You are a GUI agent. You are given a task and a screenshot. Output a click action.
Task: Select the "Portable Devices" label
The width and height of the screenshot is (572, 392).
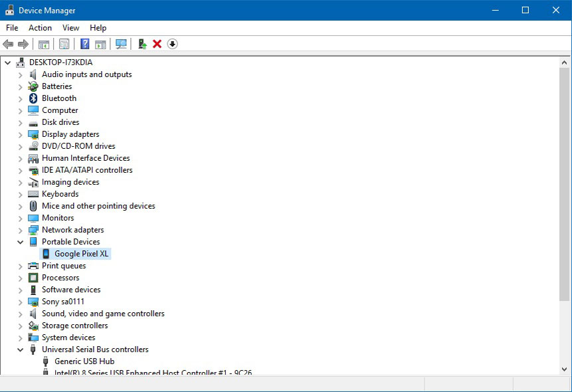point(71,242)
